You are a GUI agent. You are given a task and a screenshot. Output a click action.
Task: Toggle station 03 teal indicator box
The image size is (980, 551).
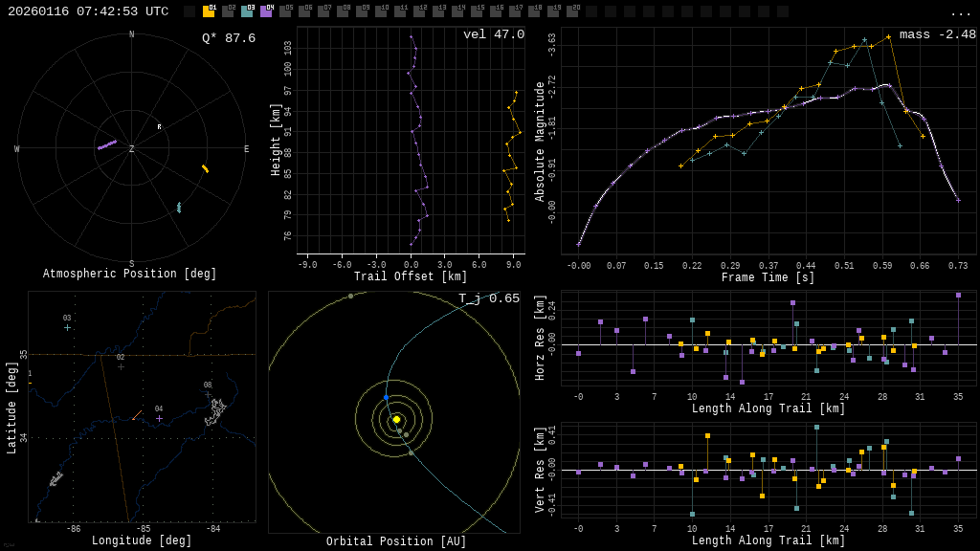pyautogui.click(x=247, y=11)
